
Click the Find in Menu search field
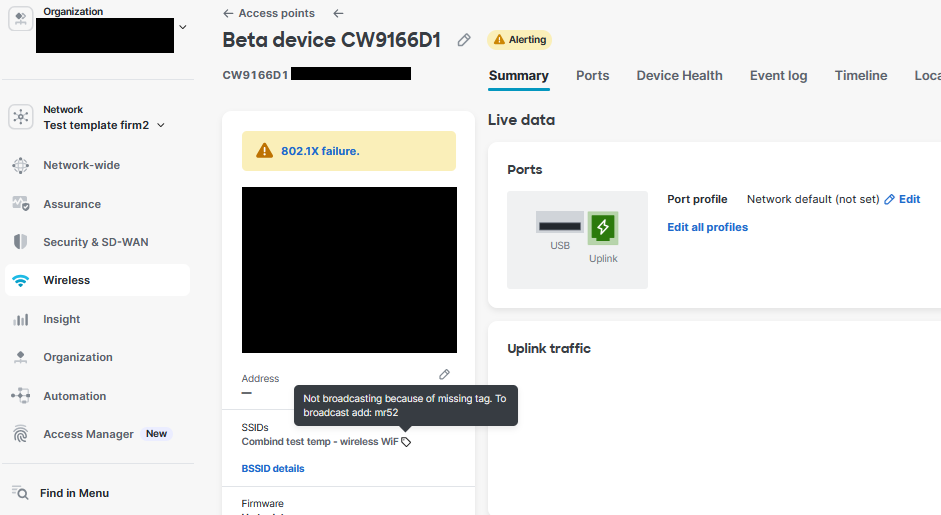[74, 493]
